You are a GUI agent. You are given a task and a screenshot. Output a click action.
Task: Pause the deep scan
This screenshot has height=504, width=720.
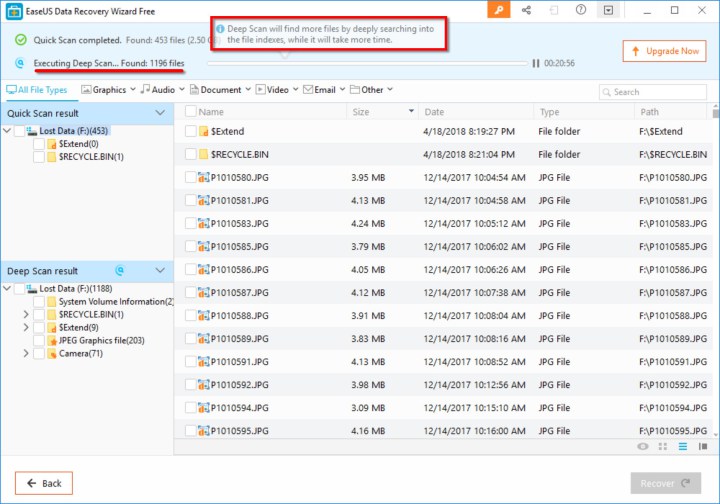536,63
